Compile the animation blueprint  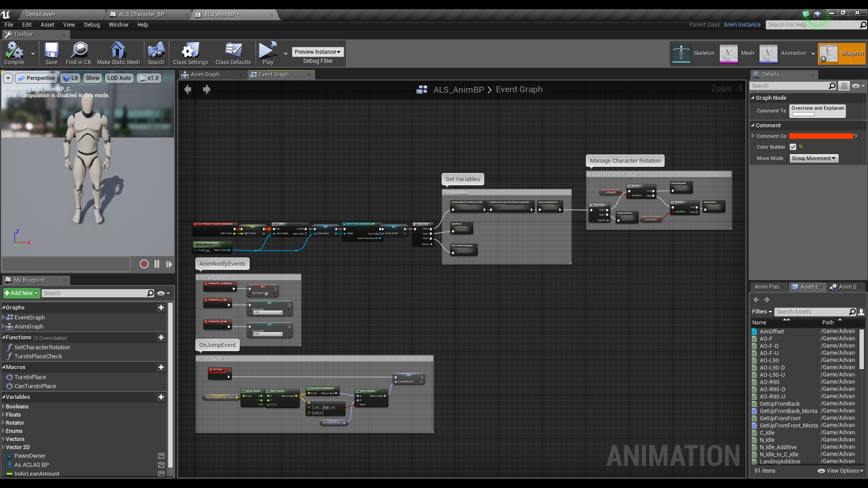click(14, 53)
